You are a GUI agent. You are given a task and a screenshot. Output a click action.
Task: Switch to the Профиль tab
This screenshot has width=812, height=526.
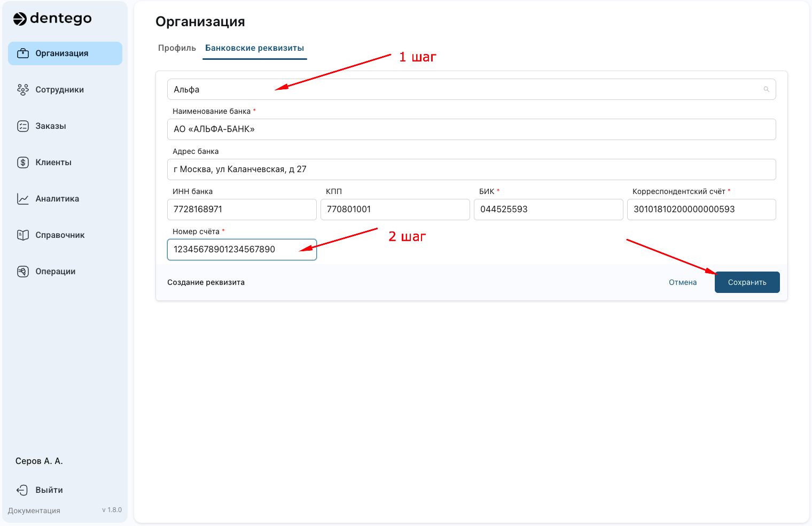click(x=177, y=48)
